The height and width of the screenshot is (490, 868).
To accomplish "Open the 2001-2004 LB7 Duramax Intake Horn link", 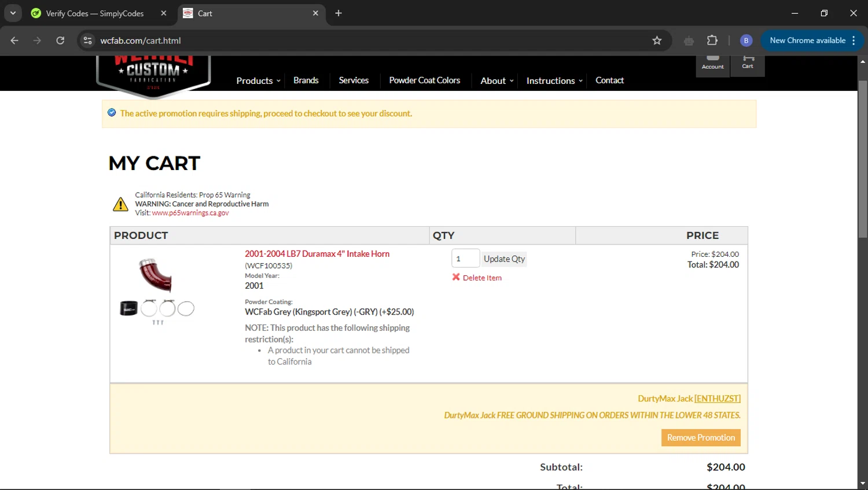I will coord(317,254).
